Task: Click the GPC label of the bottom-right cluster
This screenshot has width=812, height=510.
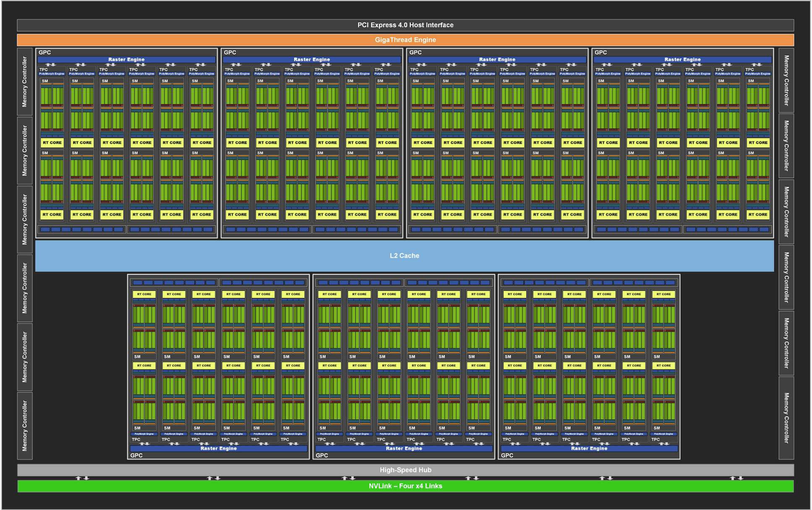Action: point(507,455)
